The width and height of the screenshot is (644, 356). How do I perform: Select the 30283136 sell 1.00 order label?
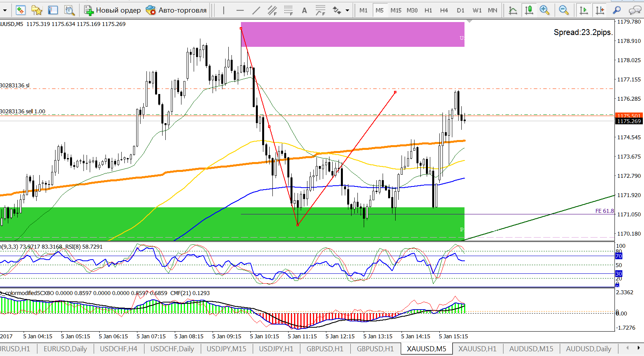pyautogui.click(x=23, y=111)
